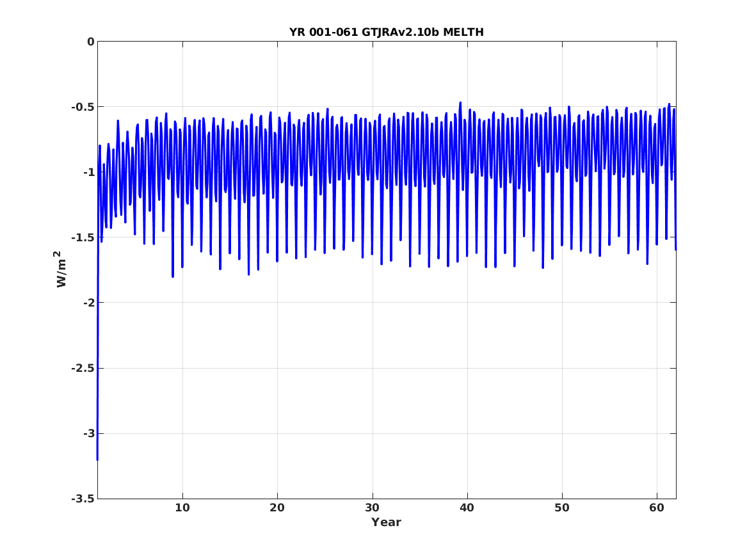Click the y-axis tick label '-0.5'
The image size is (747, 560).
tap(83, 107)
